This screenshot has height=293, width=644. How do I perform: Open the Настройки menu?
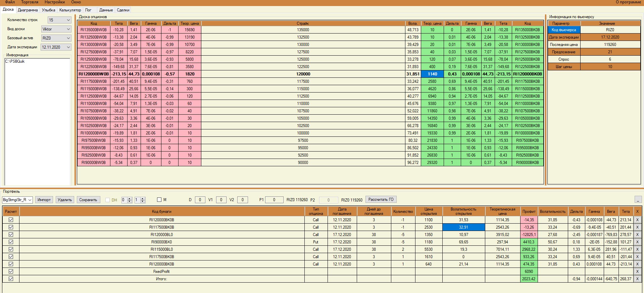tap(55, 2)
